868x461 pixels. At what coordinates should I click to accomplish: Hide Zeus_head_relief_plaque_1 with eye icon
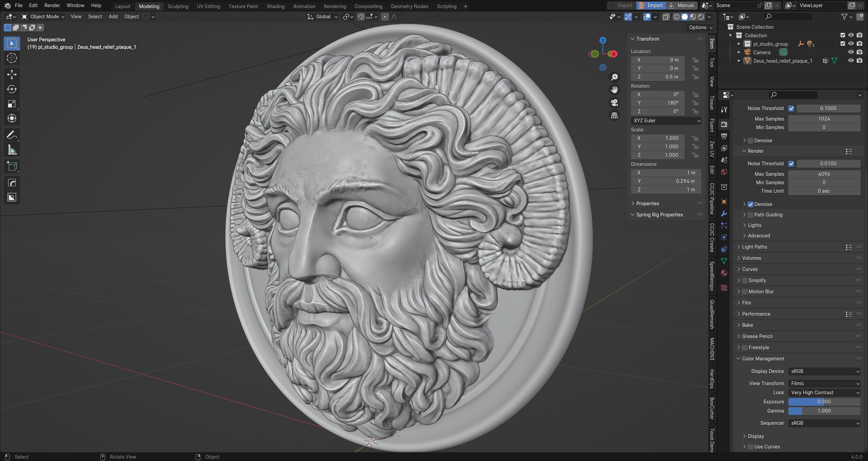pyautogui.click(x=851, y=61)
